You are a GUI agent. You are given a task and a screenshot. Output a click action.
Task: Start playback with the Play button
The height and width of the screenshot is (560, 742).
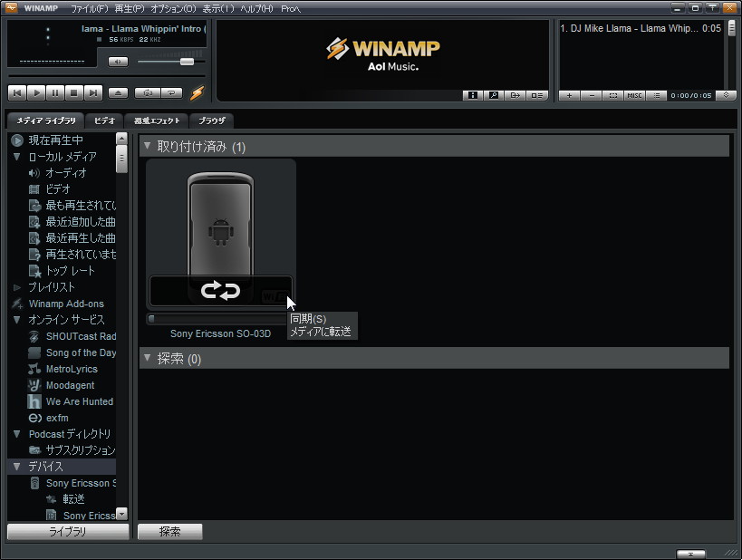pos(36,92)
